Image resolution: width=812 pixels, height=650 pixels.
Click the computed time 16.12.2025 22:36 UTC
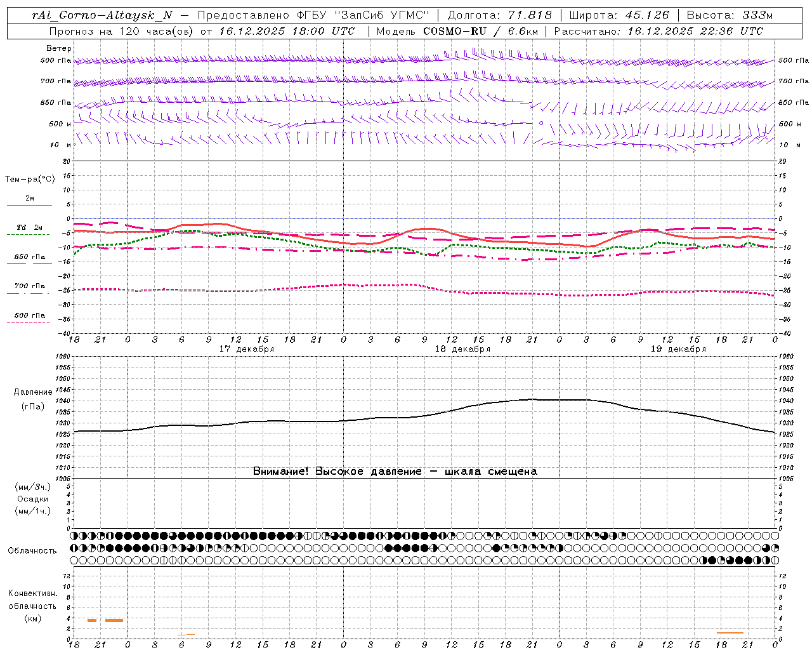pyautogui.click(x=695, y=31)
